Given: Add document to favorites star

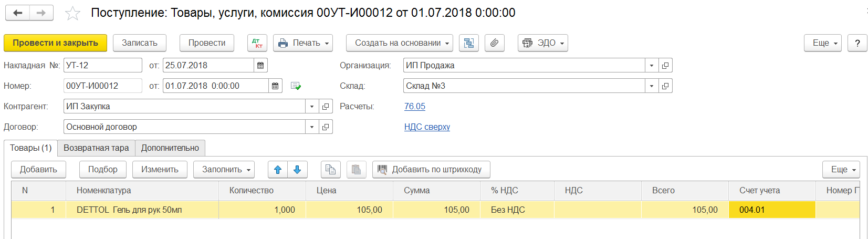Looking at the screenshot, I should 72,13.
